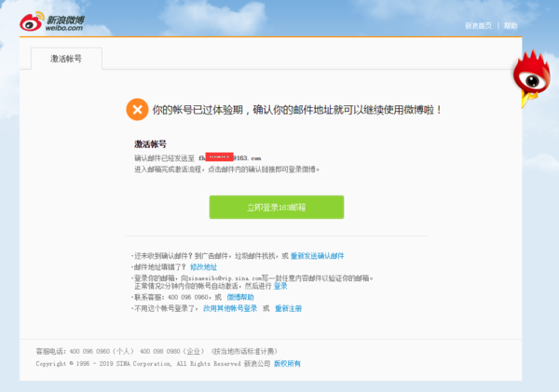The width and height of the screenshot is (559, 392).
Task: Click the Copyright 1996 - 2019 SINA text
Action: pos(153,363)
